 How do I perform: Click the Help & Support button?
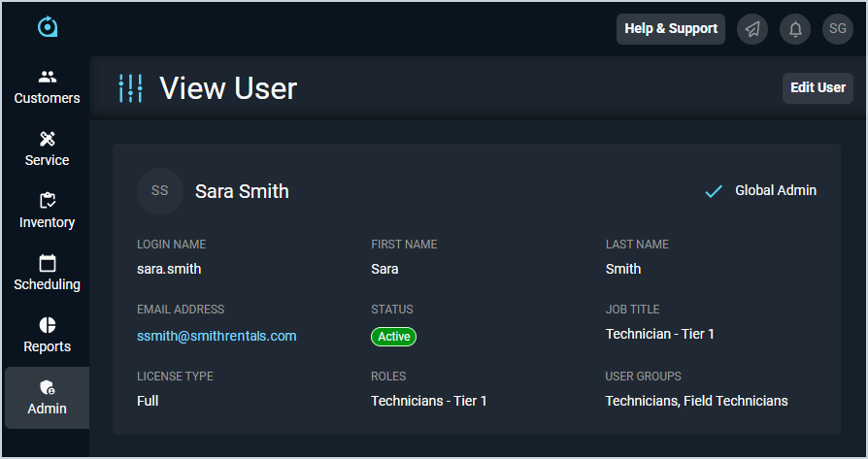671,29
